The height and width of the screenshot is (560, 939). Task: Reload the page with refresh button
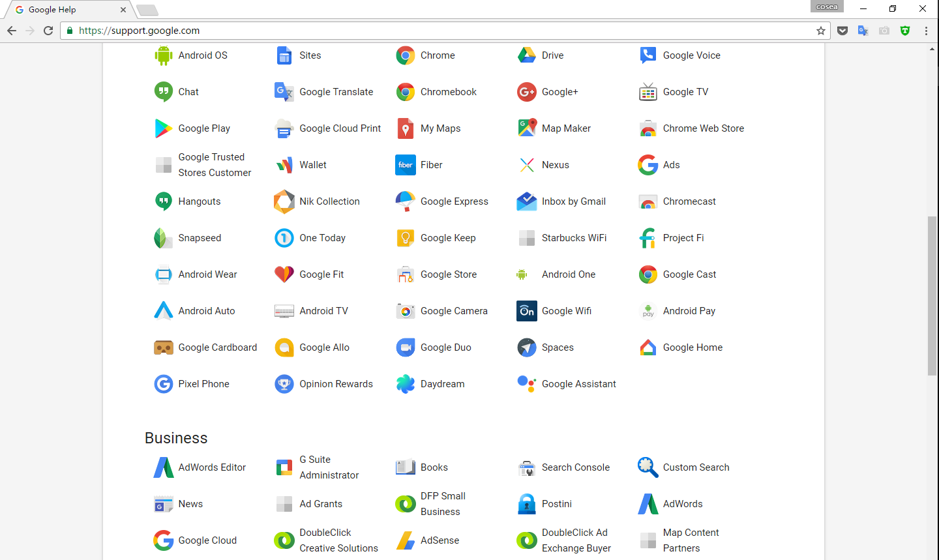point(48,31)
